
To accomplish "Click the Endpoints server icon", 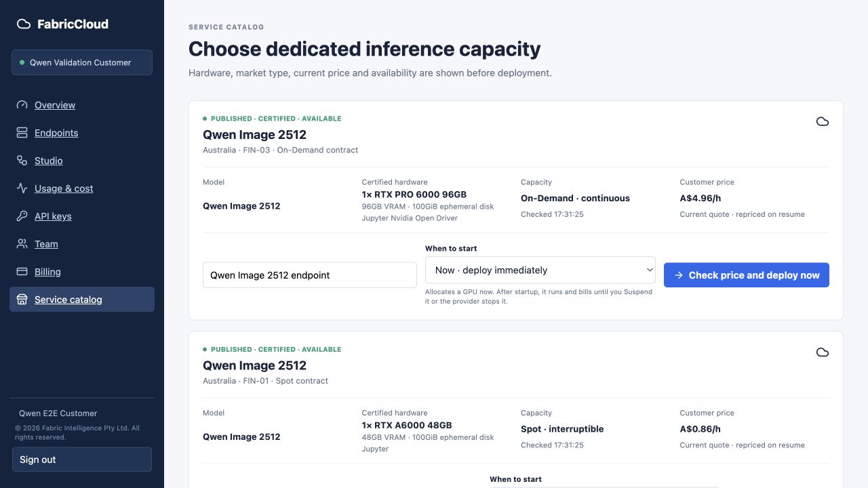I will point(22,133).
